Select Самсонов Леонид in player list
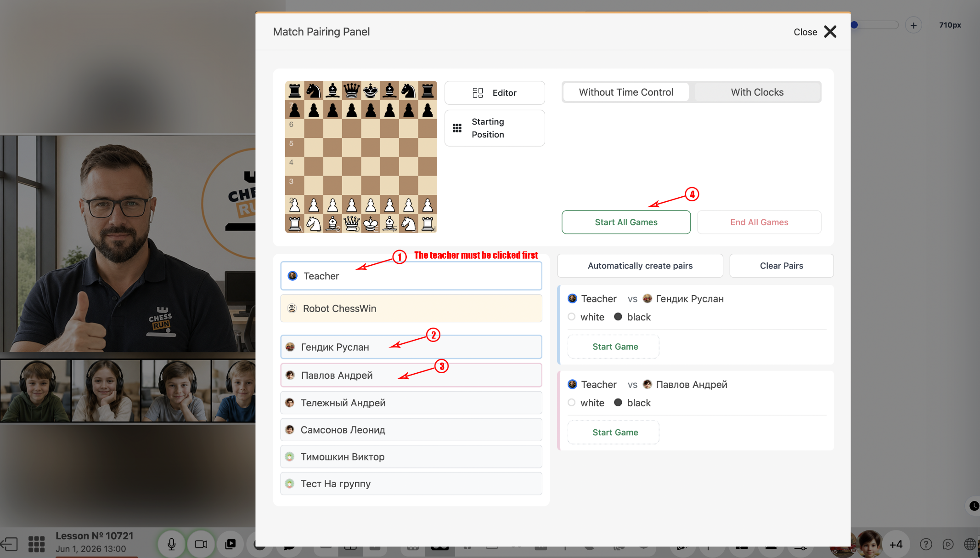This screenshot has width=980, height=558. point(411,430)
